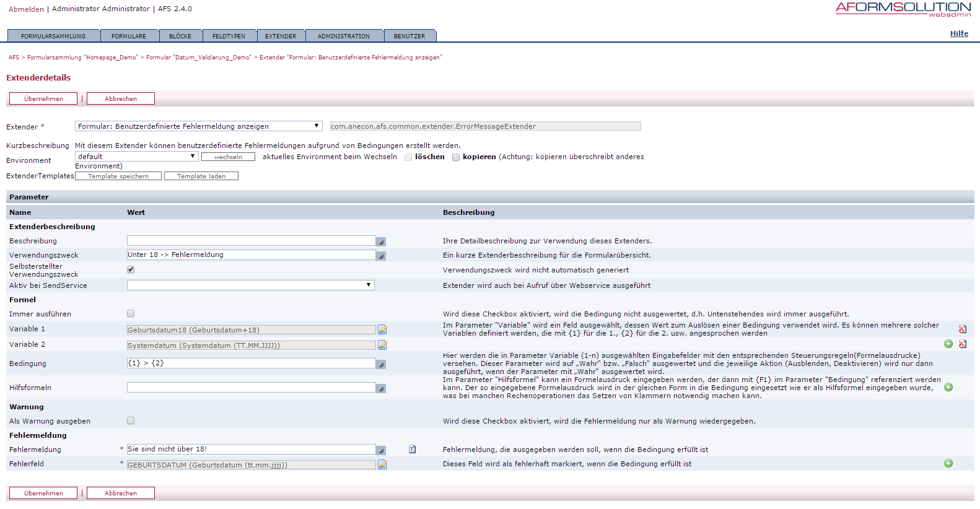Expand the Verwendungszweck text field grip
The image size is (980, 509).
click(x=381, y=256)
